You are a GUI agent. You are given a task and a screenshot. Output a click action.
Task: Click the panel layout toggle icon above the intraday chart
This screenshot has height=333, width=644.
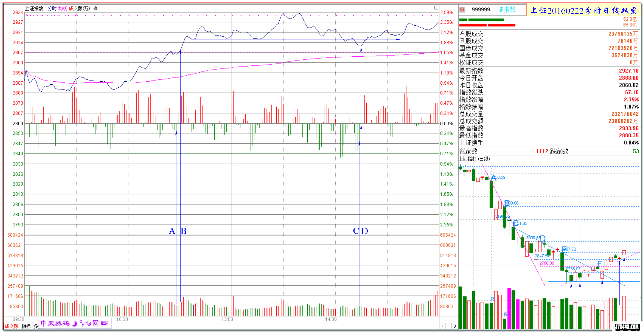[x=436, y=8]
